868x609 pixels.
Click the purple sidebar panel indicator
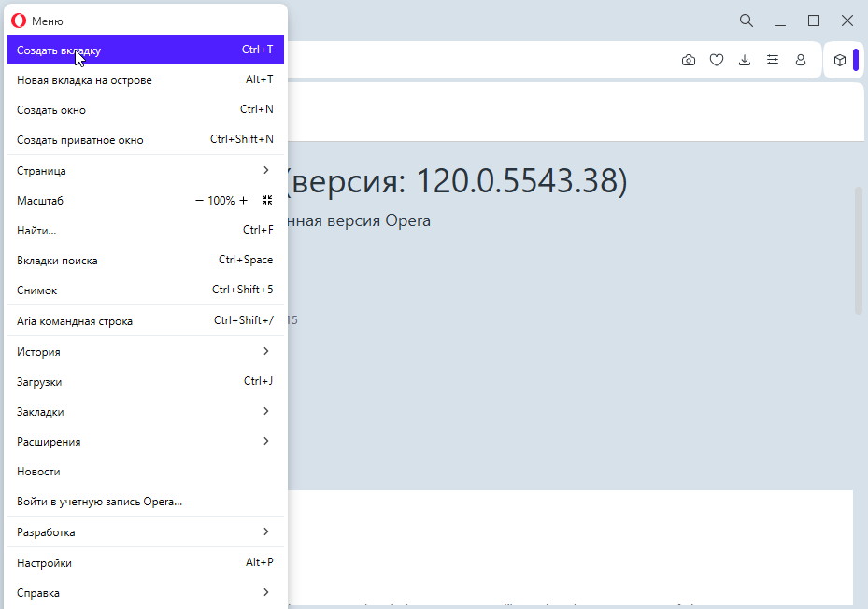pos(856,60)
